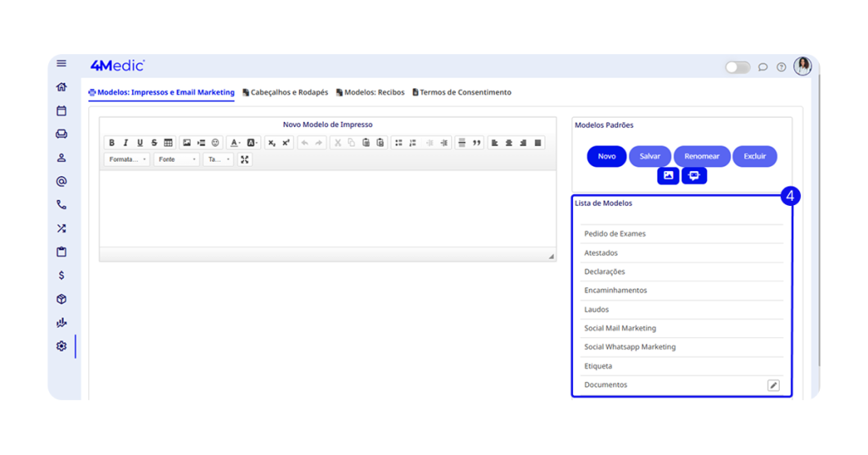The width and height of the screenshot is (868, 455).
Task: Select Atestados in the model list
Action: click(x=601, y=252)
